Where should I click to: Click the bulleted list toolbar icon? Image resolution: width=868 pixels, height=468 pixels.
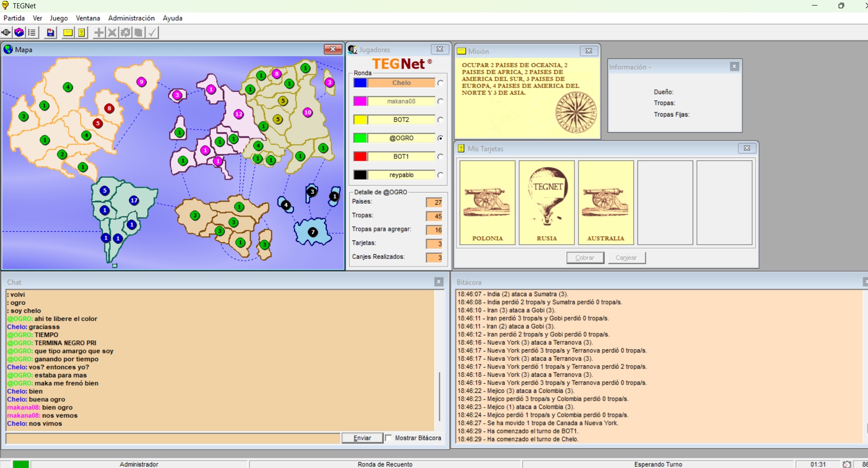coord(32,33)
